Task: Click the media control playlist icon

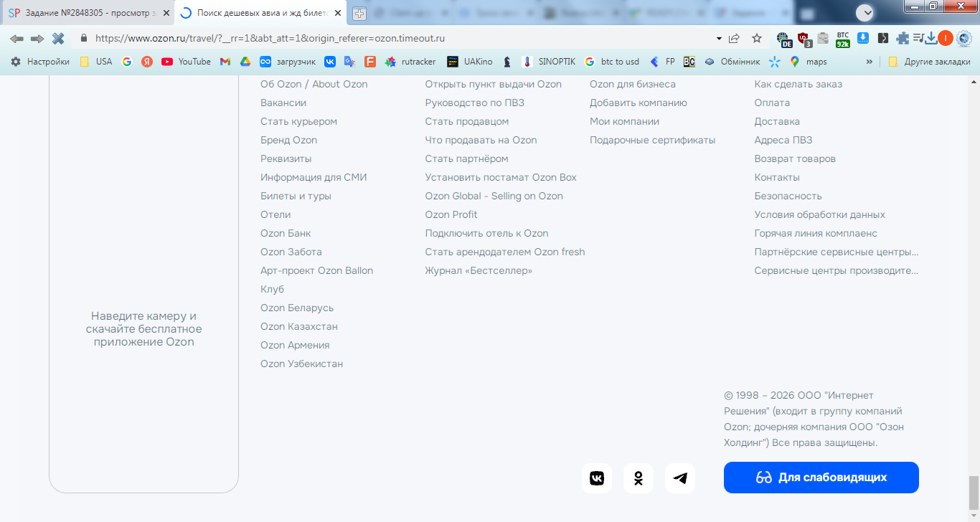Action: point(918,39)
